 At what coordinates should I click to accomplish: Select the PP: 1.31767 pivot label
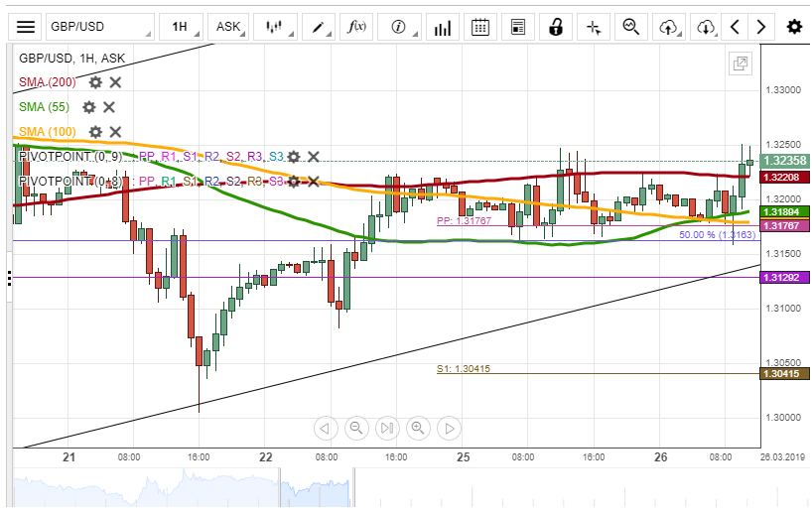click(x=464, y=221)
